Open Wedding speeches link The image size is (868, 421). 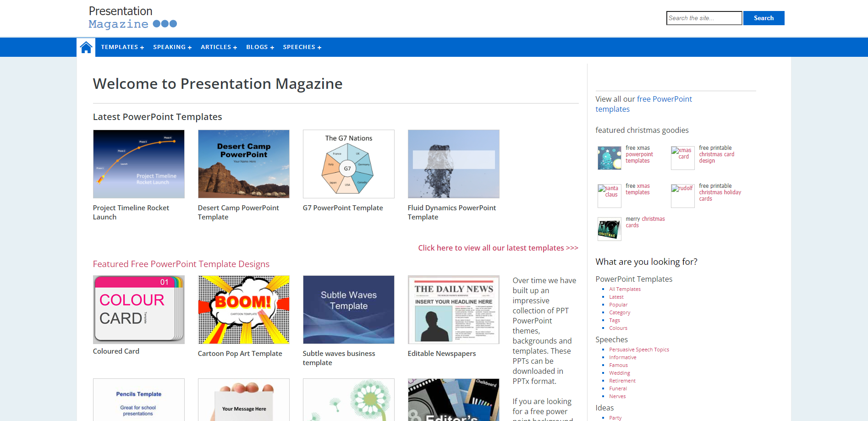coord(620,373)
